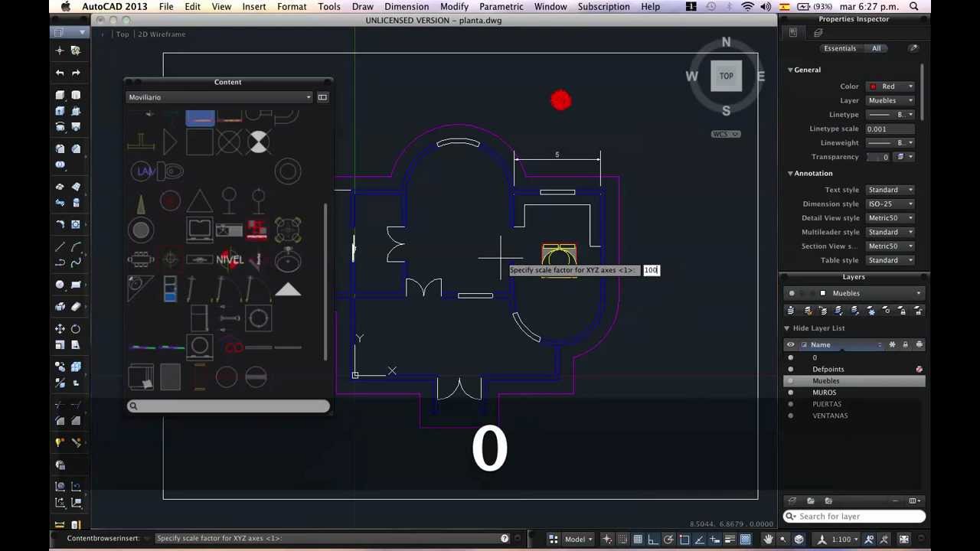Open the WCS dropdown under ViewCube
Screen dimensions: 980x551
pyautogui.click(x=726, y=134)
